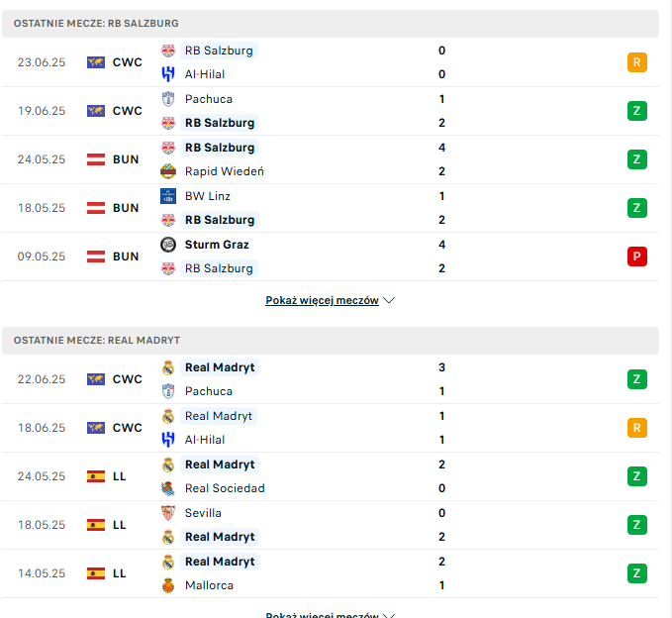Click the chevron next to Salzburg 'Pokaż więcej meczów'
This screenshot has height=618, width=672.
(389, 300)
